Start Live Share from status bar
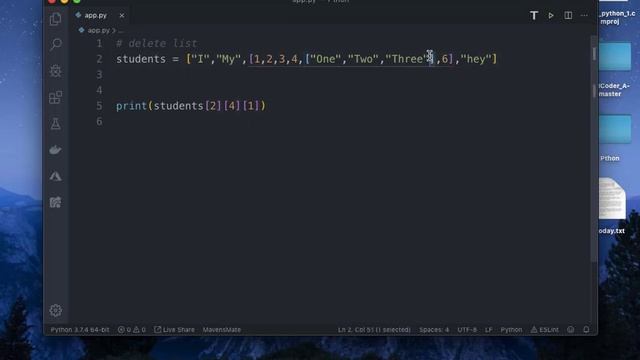Screen dimensions: 640x360 point(174,329)
